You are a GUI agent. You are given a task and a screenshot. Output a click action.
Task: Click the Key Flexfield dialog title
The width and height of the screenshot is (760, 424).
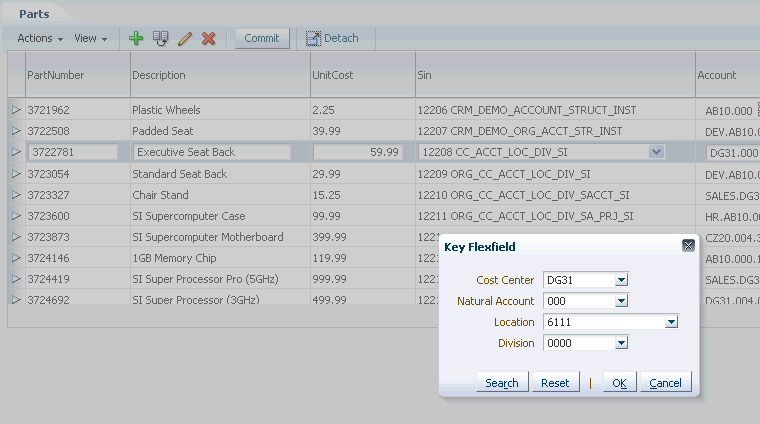(480, 247)
